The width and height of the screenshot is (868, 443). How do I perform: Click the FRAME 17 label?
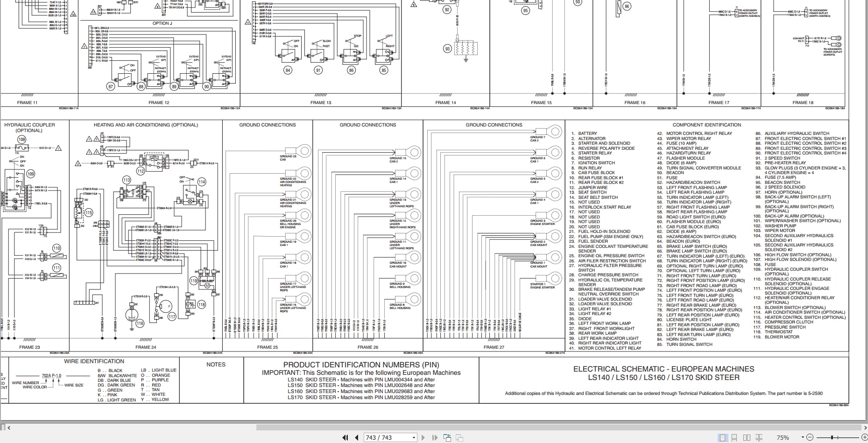tap(719, 103)
